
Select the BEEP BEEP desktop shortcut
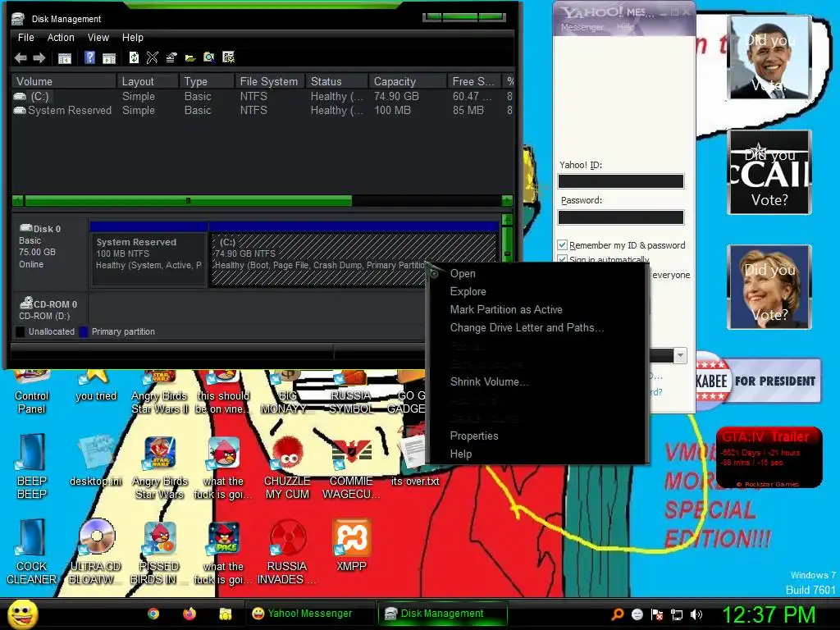32,466
